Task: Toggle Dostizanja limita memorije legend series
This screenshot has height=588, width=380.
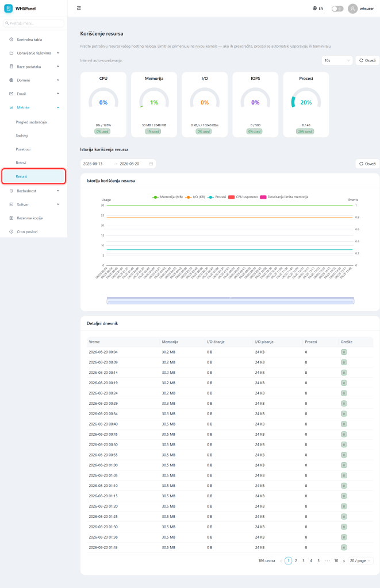Action: [284, 197]
